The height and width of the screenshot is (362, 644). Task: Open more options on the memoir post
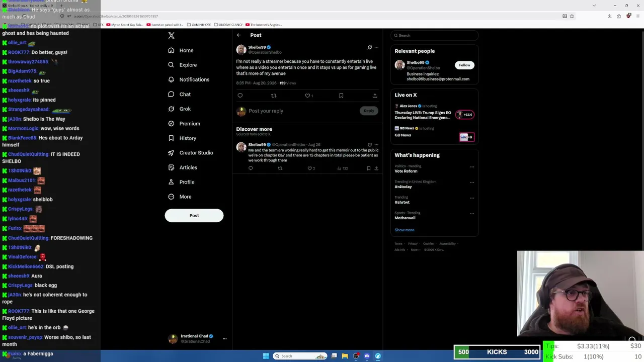[x=376, y=145]
